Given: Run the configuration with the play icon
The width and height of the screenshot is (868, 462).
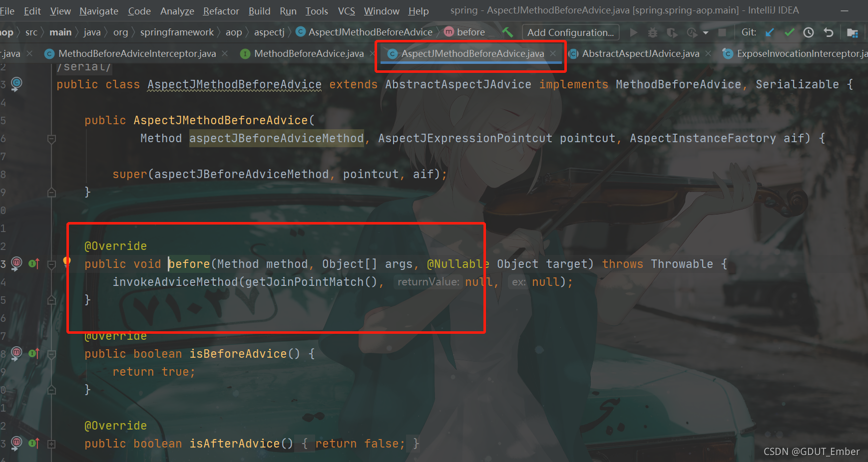Looking at the screenshot, I should pyautogui.click(x=634, y=32).
